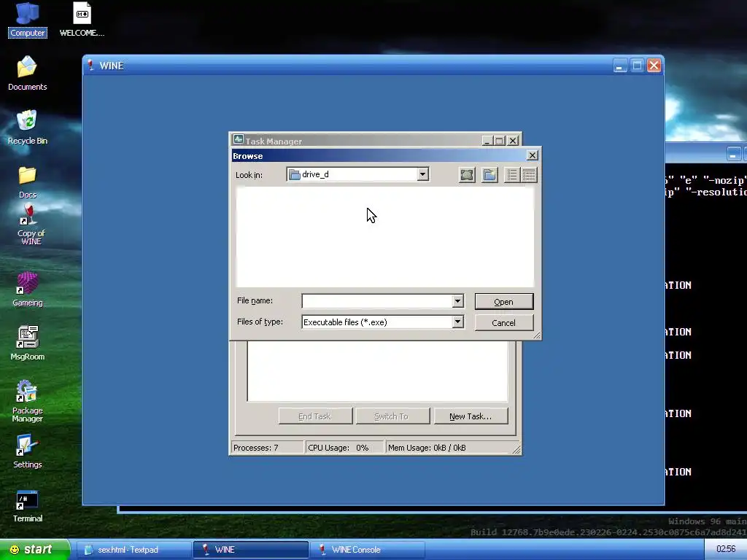Switch Browse dialog to details view

coord(529,175)
